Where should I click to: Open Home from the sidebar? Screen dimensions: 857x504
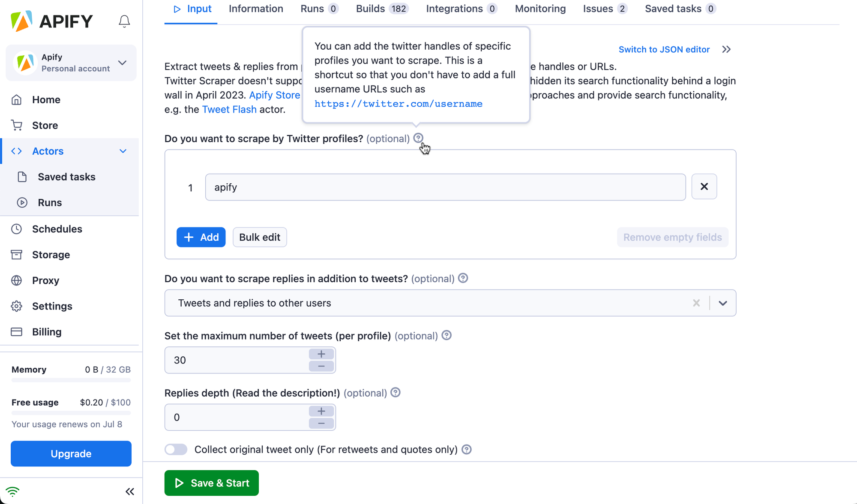pos(46,100)
